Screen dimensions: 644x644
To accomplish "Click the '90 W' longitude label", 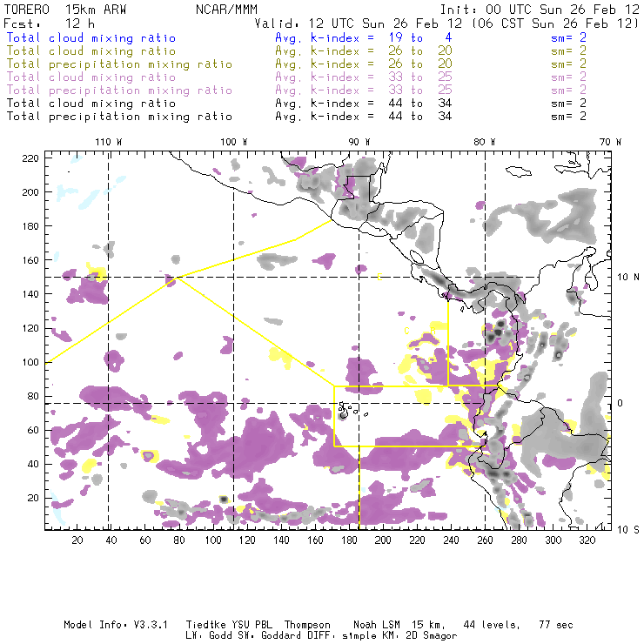I will [359, 142].
